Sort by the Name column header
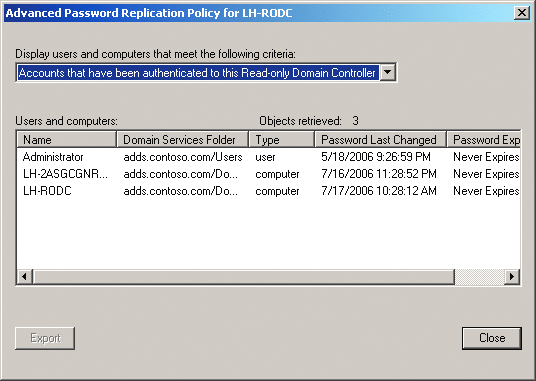Image resolution: width=536 pixels, height=381 pixels. [x=67, y=140]
